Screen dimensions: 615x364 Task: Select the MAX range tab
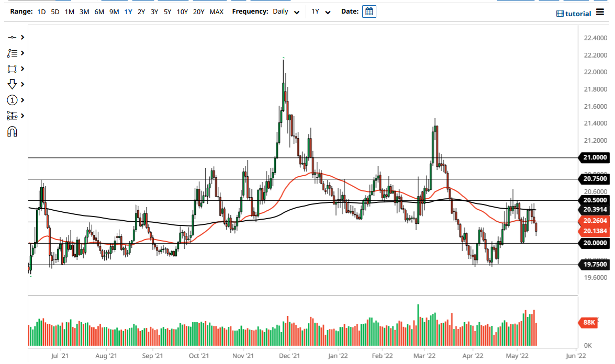pos(216,11)
